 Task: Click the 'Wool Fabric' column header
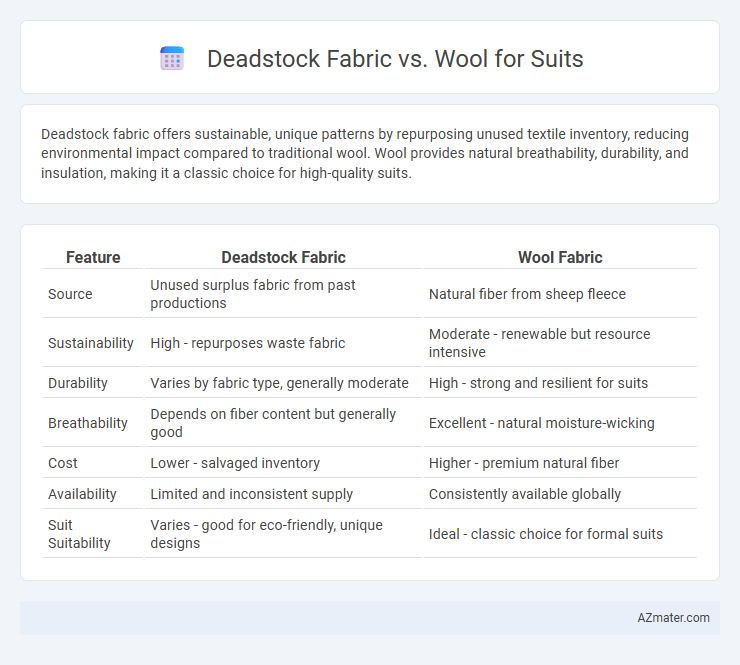click(x=560, y=257)
